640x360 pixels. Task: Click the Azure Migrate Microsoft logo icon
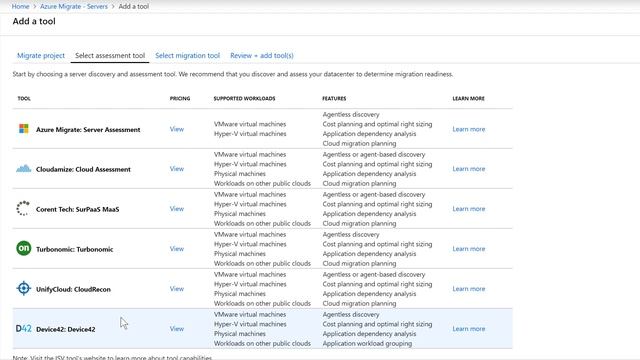[x=24, y=129]
